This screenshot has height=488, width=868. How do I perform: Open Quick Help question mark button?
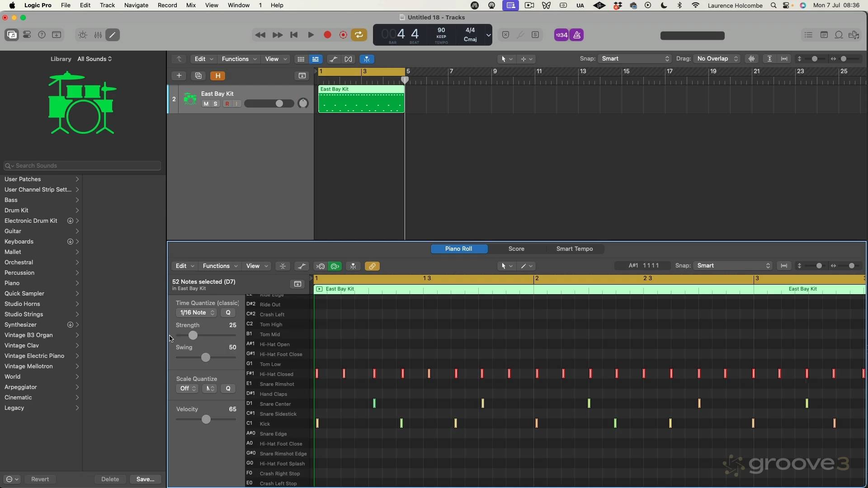tap(42, 35)
